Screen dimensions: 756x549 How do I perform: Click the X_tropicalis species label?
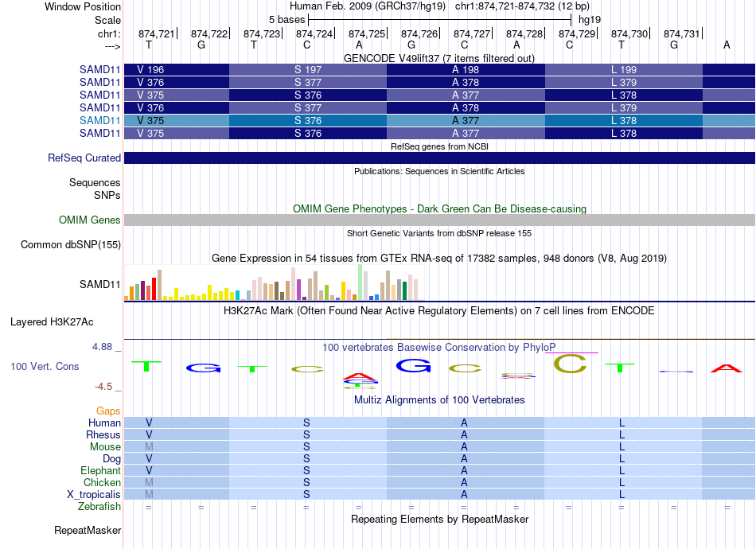[94, 495]
